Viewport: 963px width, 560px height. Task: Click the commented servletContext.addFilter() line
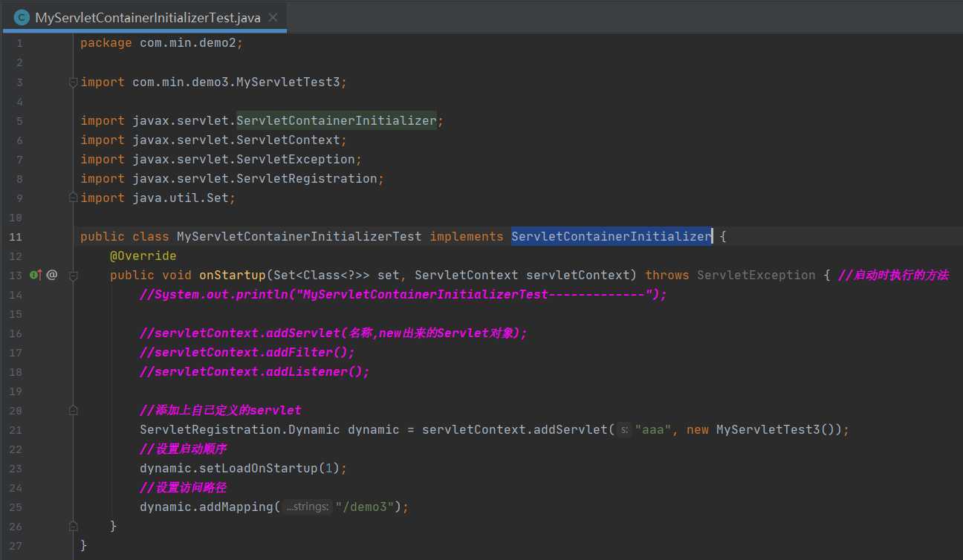[x=247, y=352]
